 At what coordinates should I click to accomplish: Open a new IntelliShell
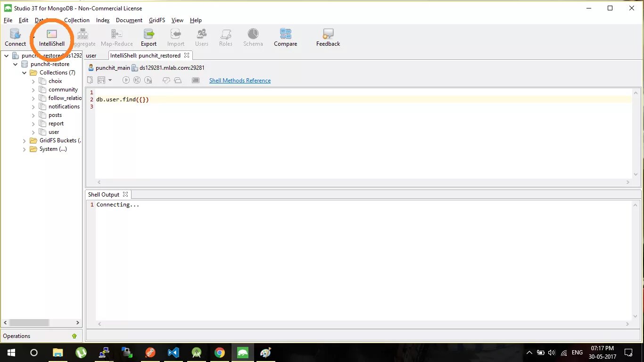(52, 37)
